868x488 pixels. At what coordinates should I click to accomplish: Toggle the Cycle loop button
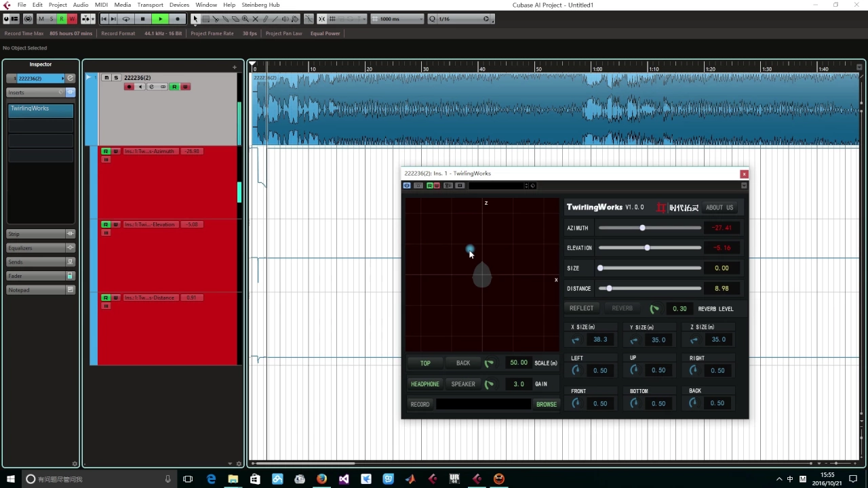click(x=126, y=19)
